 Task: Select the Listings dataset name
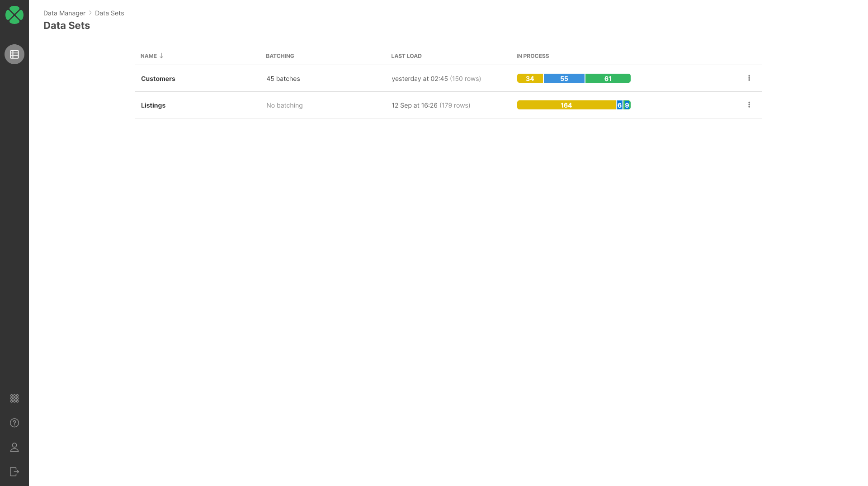(153, 105)
